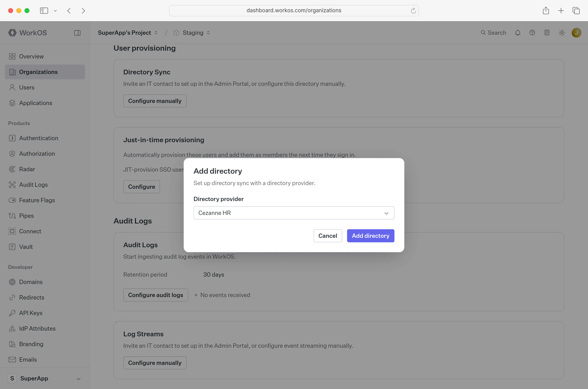Go to Applications in the sidebar
The image size is (588, 389).
(x=45, y=103)
